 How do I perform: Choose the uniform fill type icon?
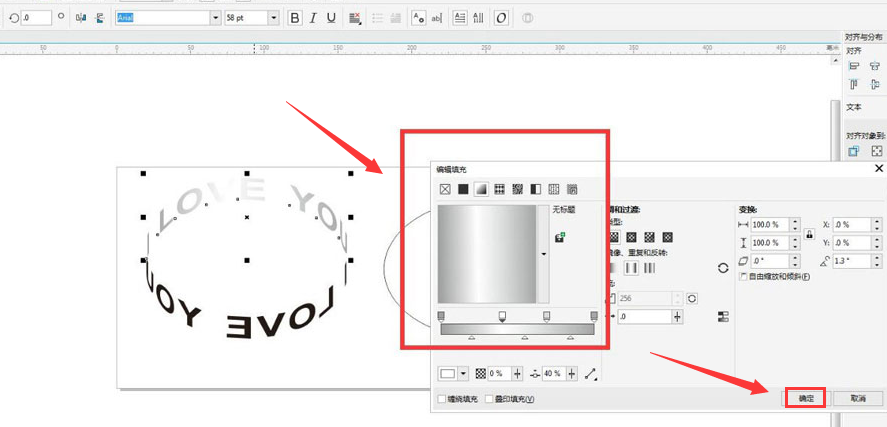coord(463,189)
